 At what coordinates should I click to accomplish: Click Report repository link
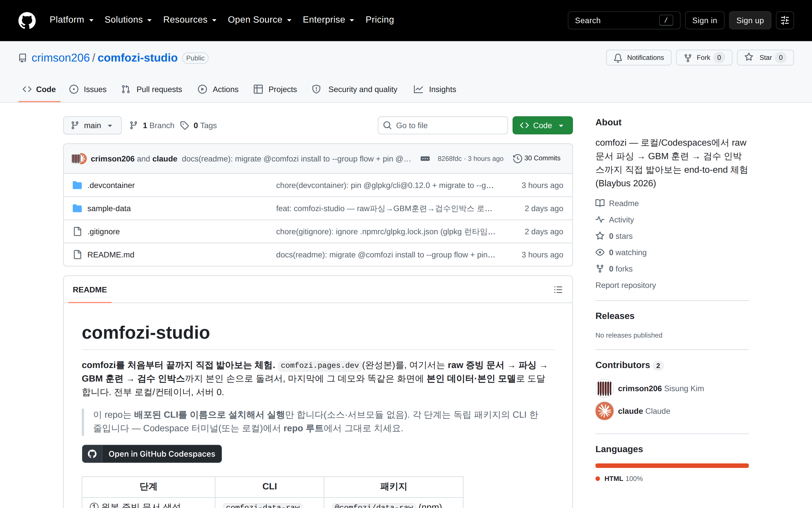tap(625, 285)
